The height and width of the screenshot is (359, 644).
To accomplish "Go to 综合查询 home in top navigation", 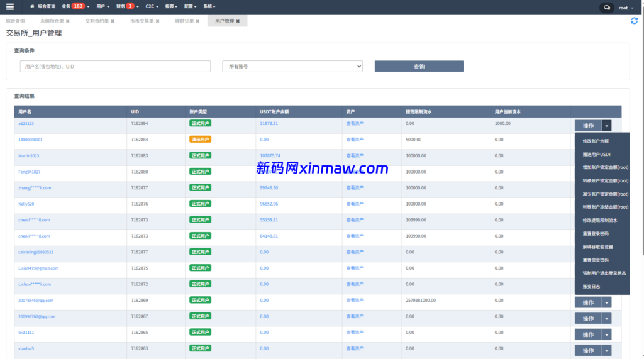I will 43,6.
